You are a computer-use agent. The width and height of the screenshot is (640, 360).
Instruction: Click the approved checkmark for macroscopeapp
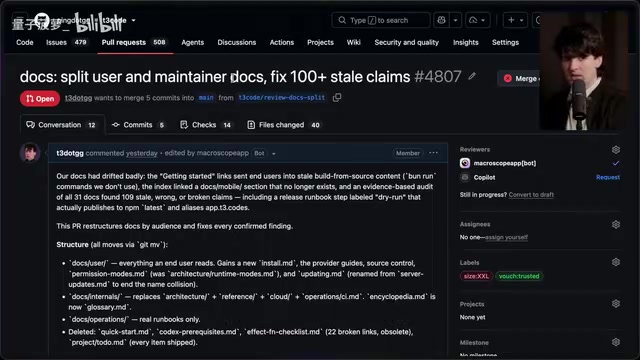tap(616, 163)
